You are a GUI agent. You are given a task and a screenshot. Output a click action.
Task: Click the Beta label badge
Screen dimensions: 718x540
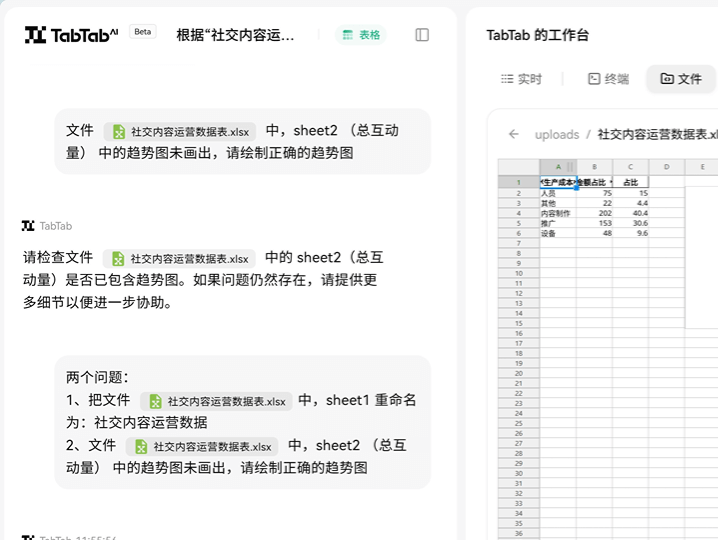click(x=143, y=31)
